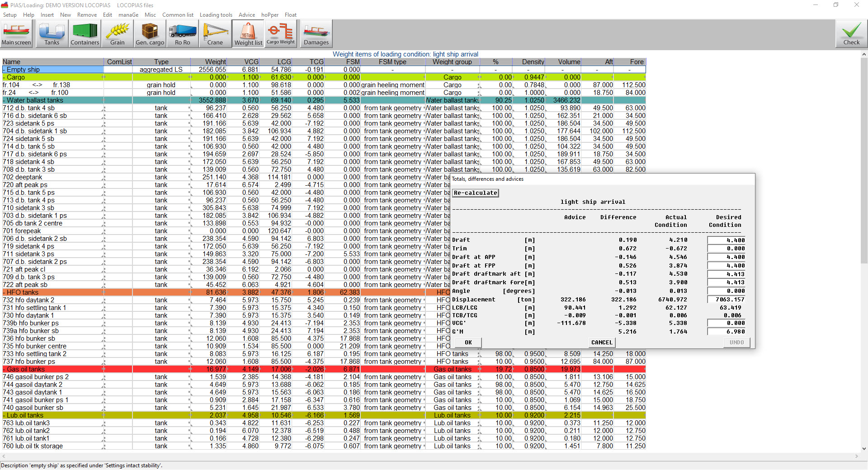868x470 pixels.
Task: Click the Damages toolbar icon
Action: (316, 34)
